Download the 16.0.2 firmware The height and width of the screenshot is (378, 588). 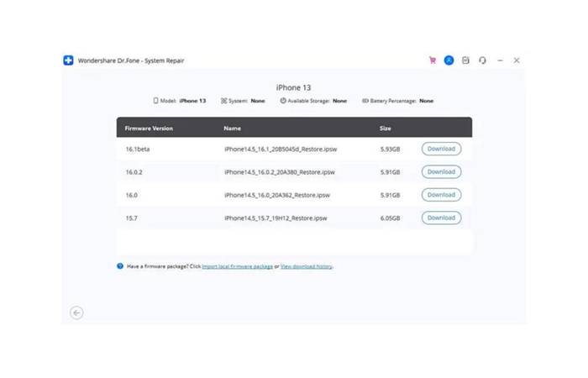click(441, 171)
